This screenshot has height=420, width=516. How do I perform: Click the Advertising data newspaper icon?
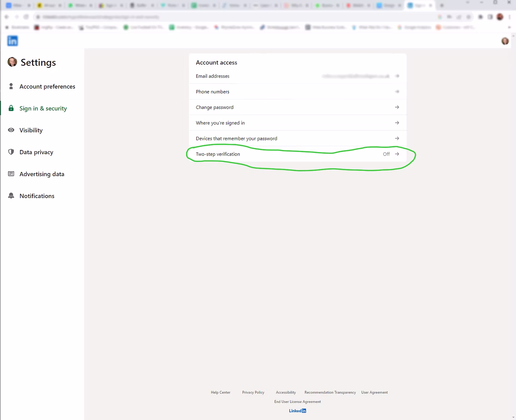tap(11, 174)
